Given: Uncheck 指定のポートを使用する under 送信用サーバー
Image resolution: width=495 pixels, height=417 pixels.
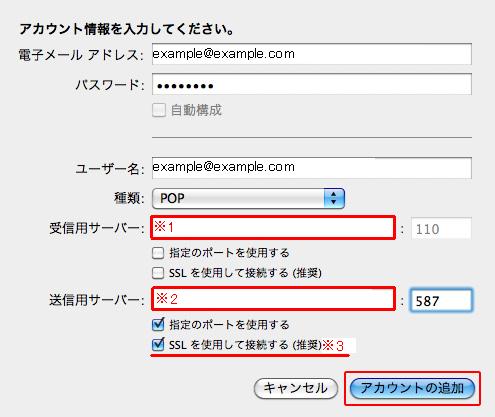Looking at the screenshot, I should point(158,324).
